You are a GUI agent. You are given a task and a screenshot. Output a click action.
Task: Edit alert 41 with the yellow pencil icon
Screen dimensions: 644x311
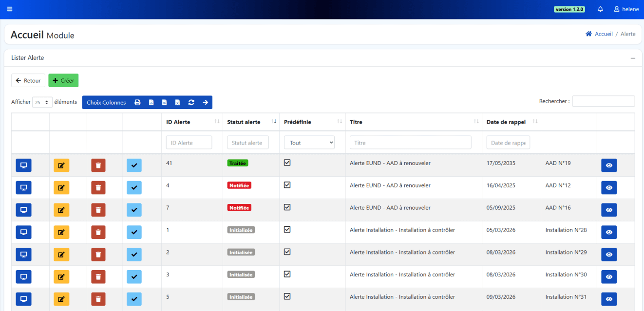[61, 165]
